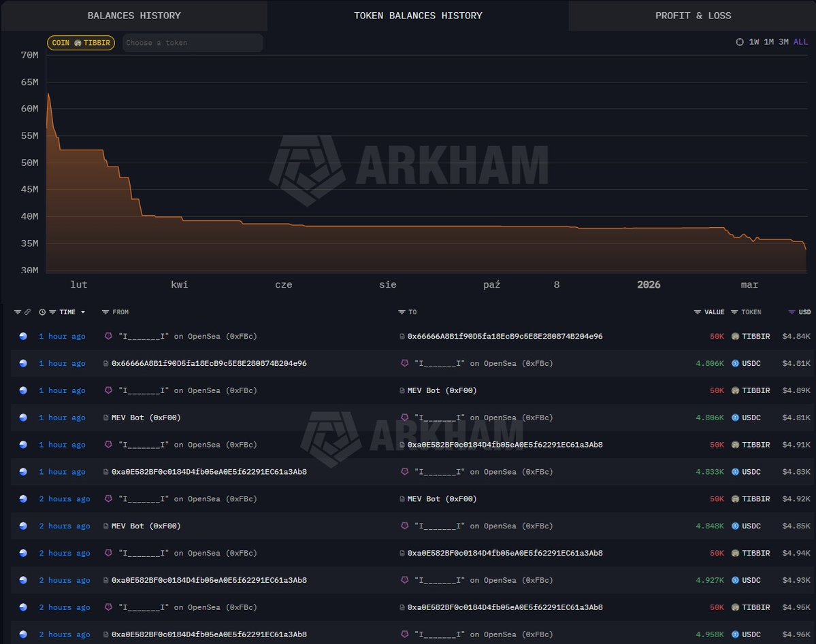Click the $4.95K USD amount

coord(796,607)
